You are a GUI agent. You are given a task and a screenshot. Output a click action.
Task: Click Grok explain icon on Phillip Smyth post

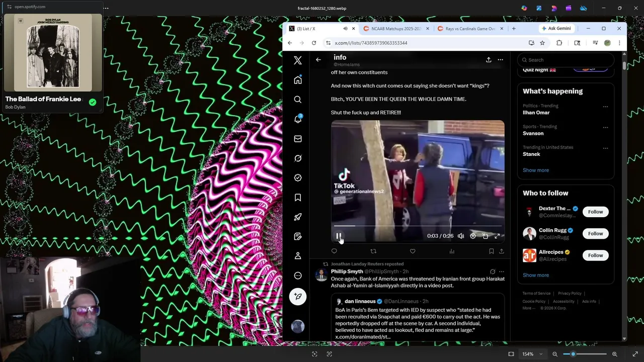point(493,271)
